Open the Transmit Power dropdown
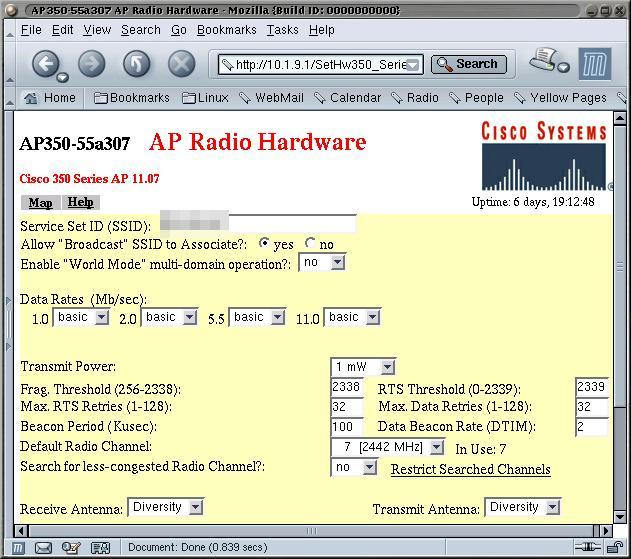The width and height of the screenshot is (631, 559). click(363, 367)
